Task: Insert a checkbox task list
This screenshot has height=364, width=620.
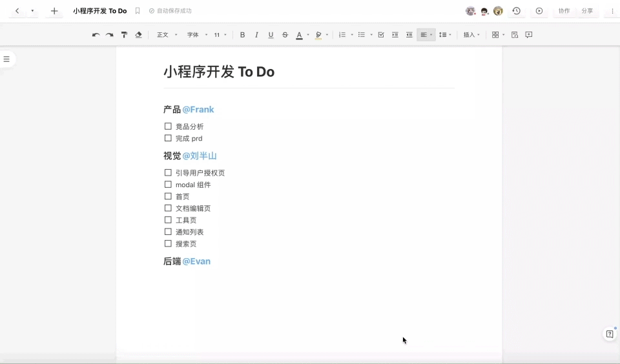Action: [381, 35]
